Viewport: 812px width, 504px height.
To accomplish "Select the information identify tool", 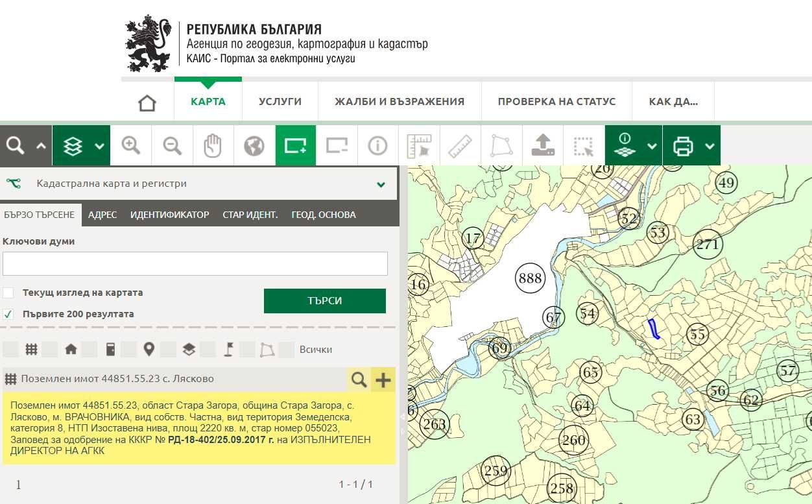I will 377,145.
